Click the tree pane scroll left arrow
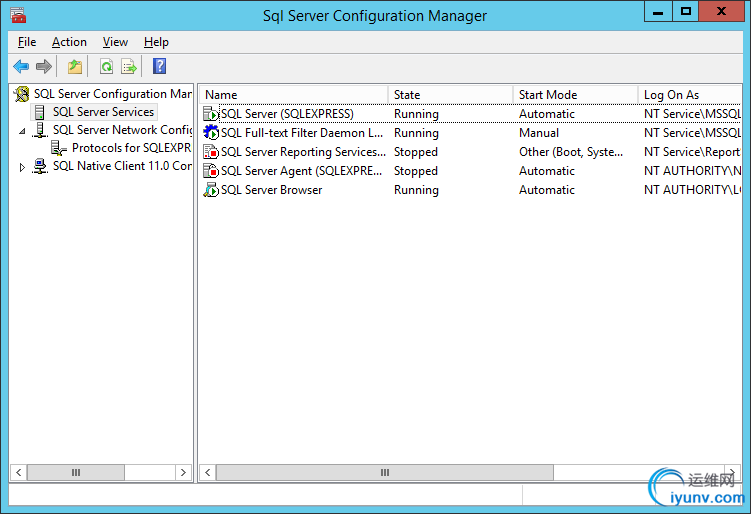 (x=19, y=472)
